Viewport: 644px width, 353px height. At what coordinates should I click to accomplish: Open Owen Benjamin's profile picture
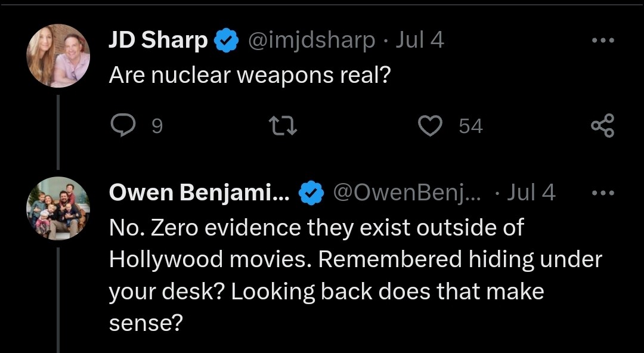pyautogui.click(x=58, y=208)
